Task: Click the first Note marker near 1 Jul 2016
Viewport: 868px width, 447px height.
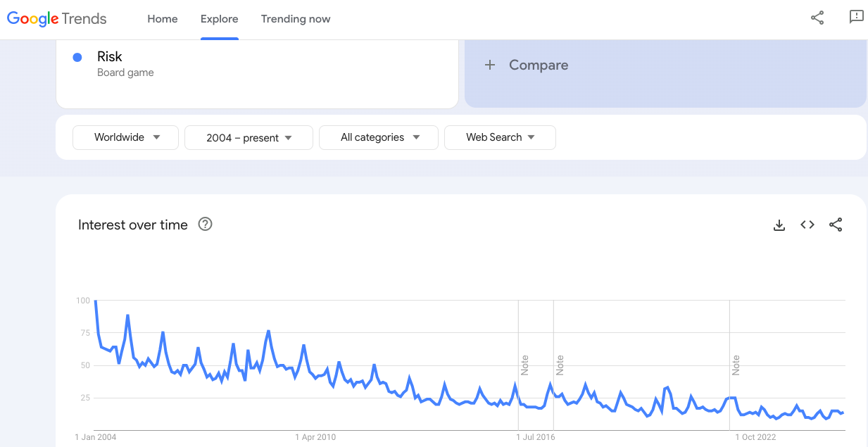Action: point(524,365)
